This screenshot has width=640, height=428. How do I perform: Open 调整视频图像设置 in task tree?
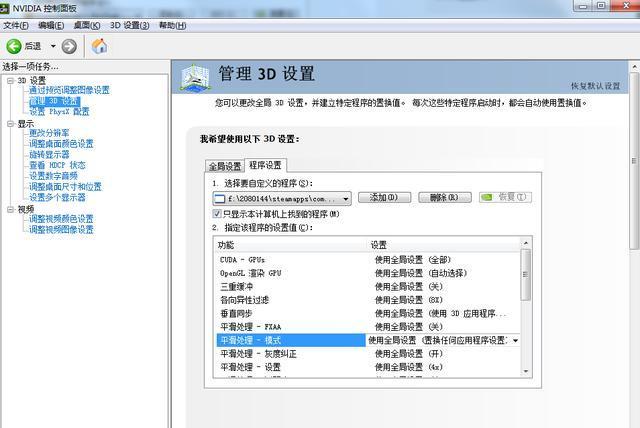point(61,229)
